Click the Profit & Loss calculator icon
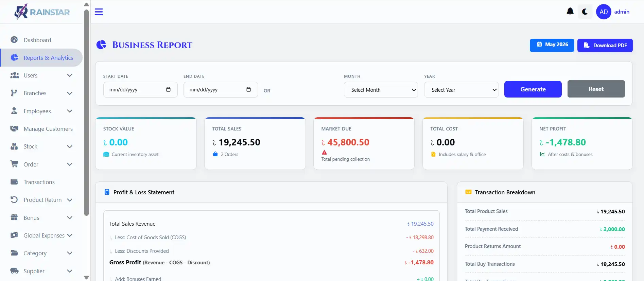 107,192
